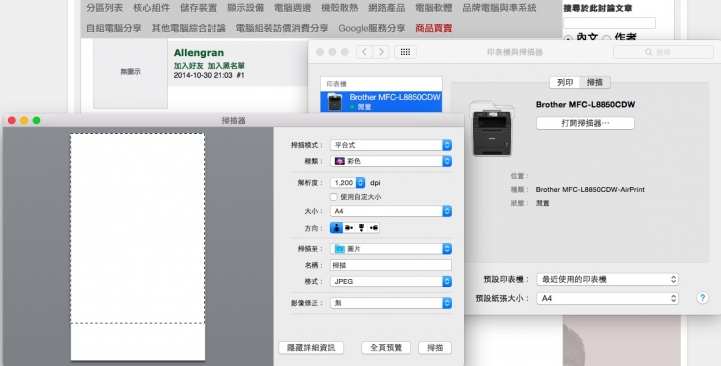Image resolution: width=721 pixels, height=366 pixels.
Task: Open the 儲存裝置 forum menu
Action: (x=198, y=8)
